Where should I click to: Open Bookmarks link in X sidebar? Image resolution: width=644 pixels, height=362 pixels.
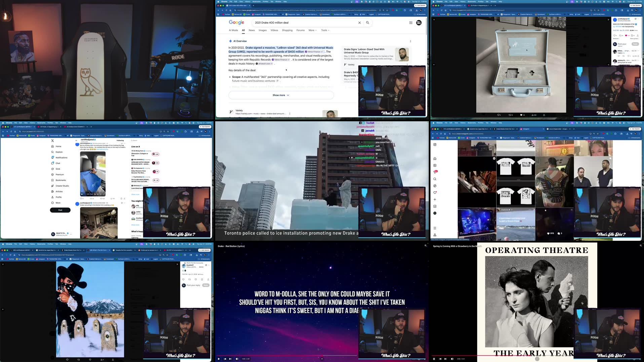(x=59, y=180)
